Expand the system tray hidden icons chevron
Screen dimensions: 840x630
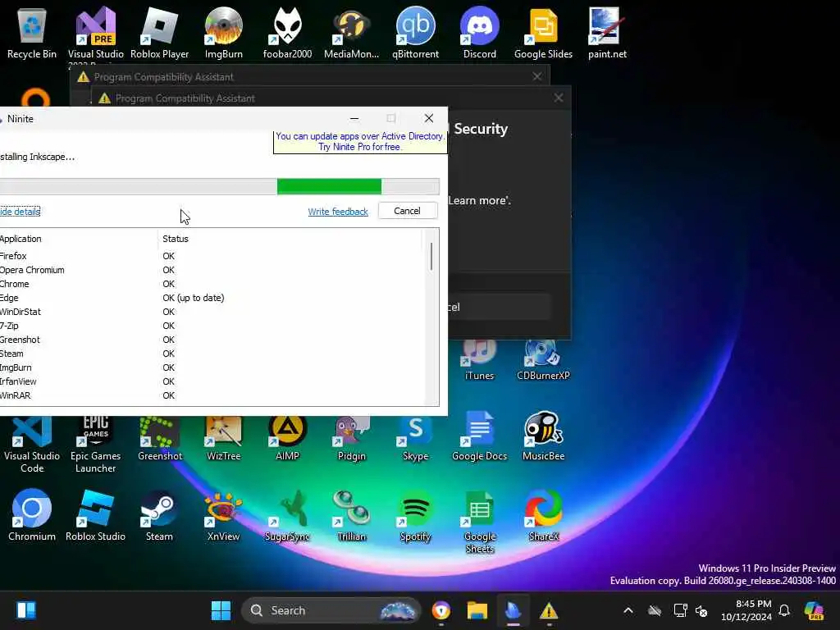(x=628, y=610)
